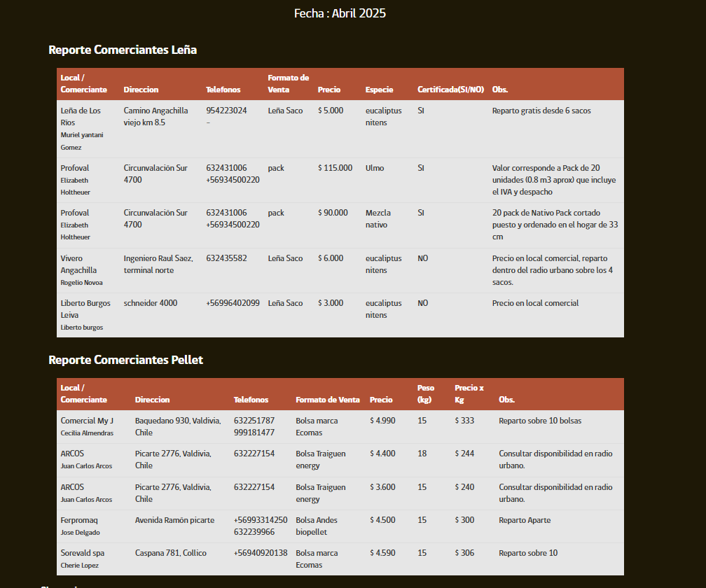The image size is (706, 588).
Task: Click address 'Camino Angachilla viejo km 8.5'
Action: point(155,116)
